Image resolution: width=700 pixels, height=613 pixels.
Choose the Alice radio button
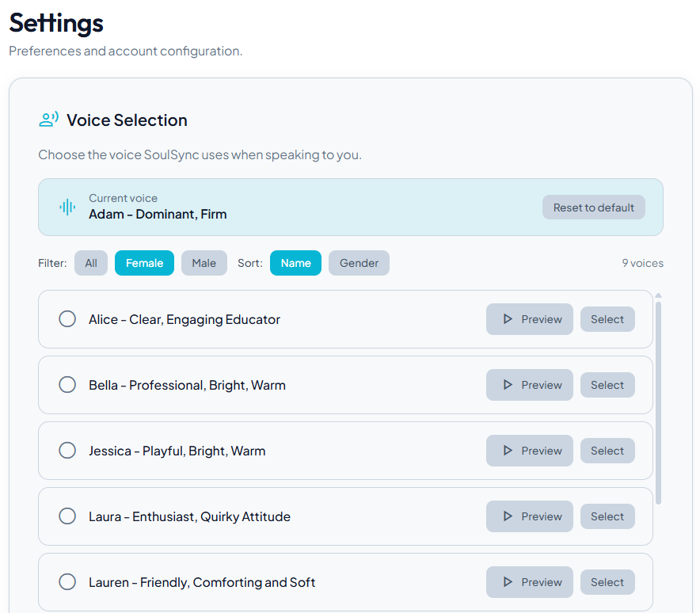(67, 319)
